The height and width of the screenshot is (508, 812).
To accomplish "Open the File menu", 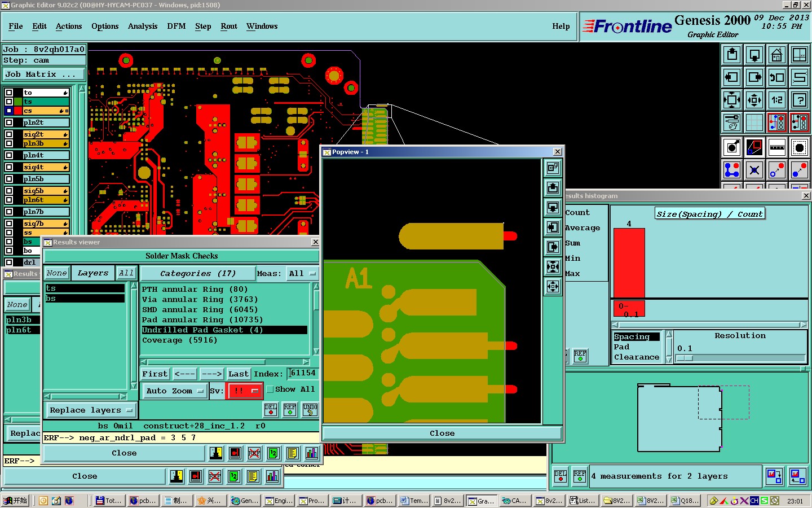I will point(16,27).
